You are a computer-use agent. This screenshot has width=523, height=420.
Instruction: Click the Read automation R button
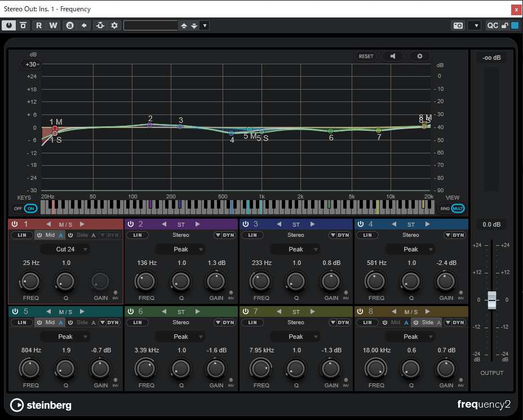39,25
